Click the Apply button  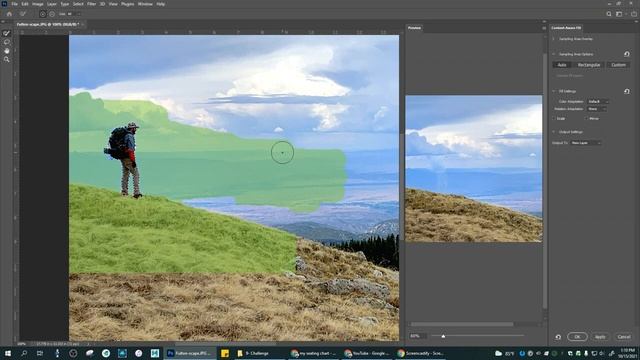pos(600,337)
